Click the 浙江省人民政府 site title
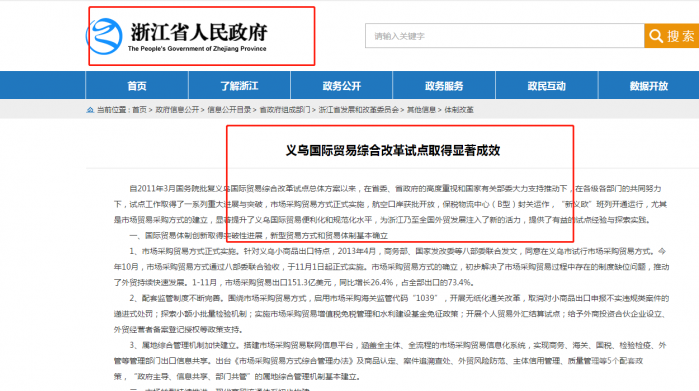 click(x=199, y=32)
